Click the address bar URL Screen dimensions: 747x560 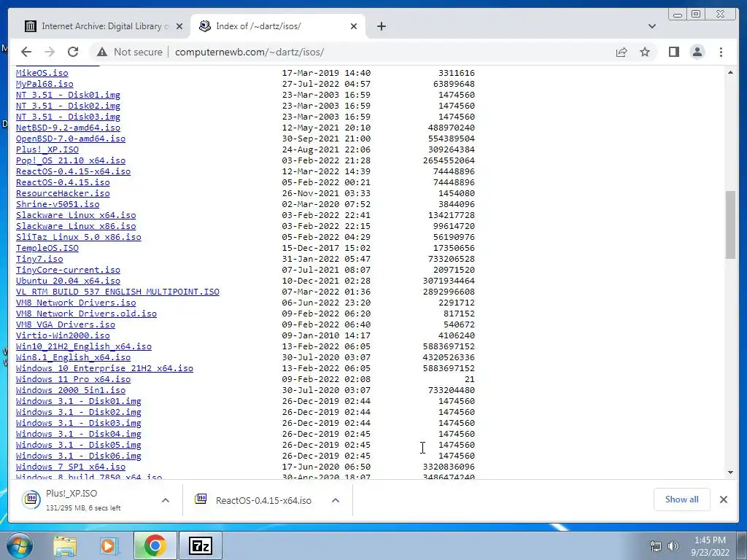pyautogui.click(x=249, y=52)
